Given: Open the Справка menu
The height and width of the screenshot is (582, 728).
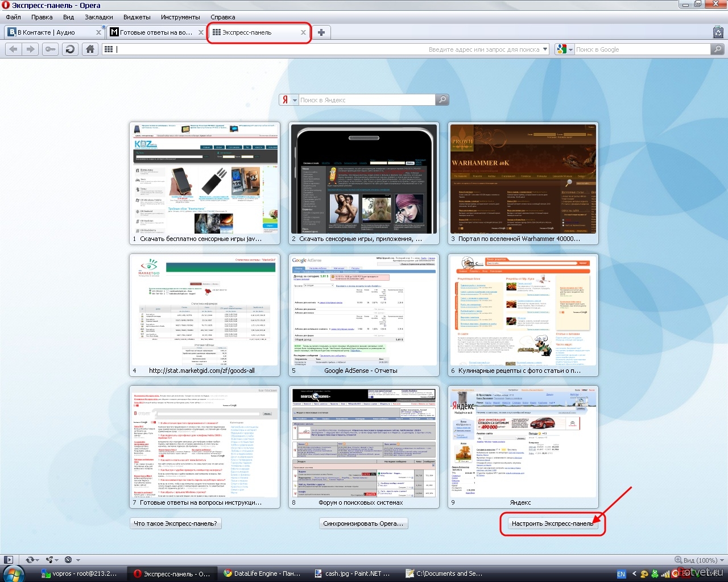Looking at the screenshot, I should pyautogui.click(x=223, y=17).
